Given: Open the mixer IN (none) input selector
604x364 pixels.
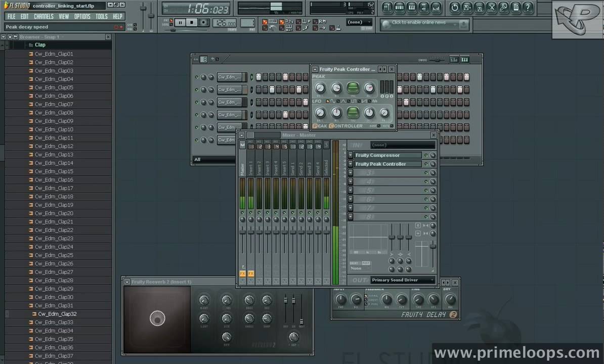Looking at the screenshot, I should (403, 145).
